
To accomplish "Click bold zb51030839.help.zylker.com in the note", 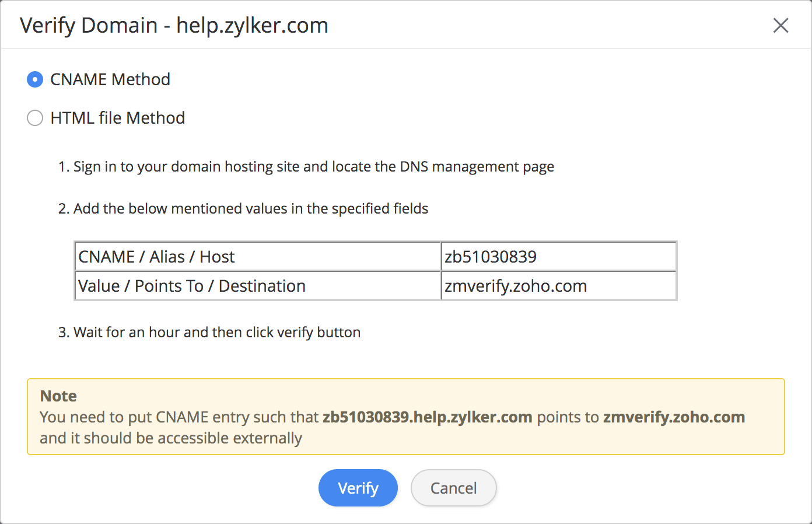I will [x=427, y=417].
